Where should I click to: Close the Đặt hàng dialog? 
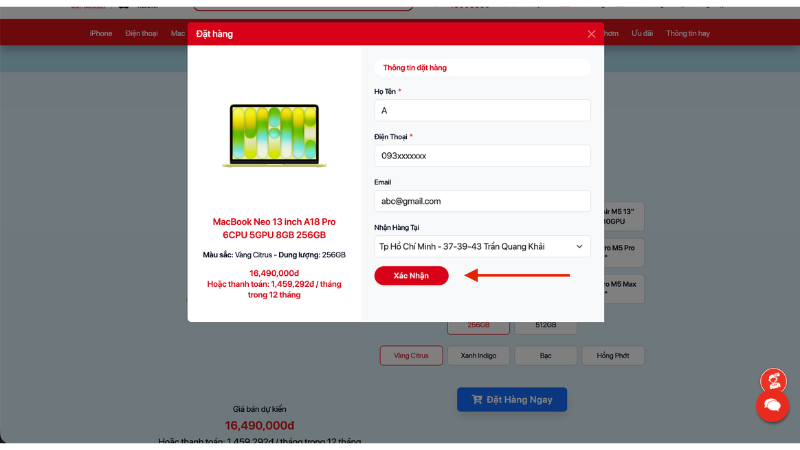[x=591, y=34]
